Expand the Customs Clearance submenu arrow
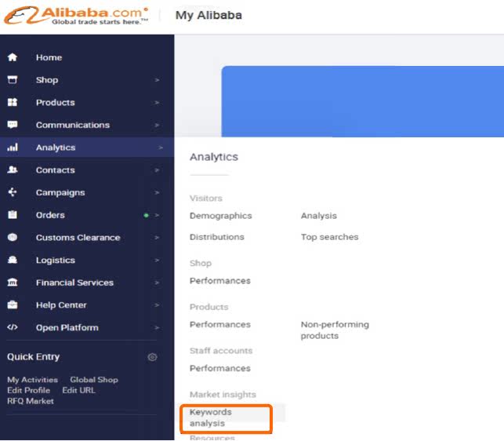Viewport: 504px width, 441px height. 157,238
